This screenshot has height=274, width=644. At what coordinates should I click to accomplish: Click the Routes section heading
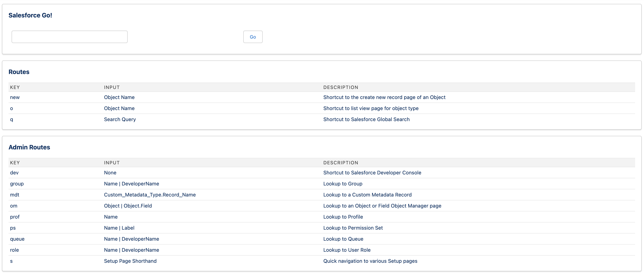[19, 72]
